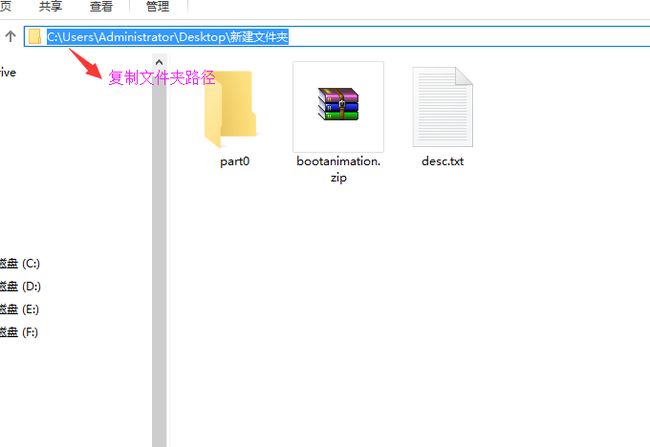Select drive (E:) in navigation pane
The height and width of the screenshot is (447, 650).
[x=20, y=309]
